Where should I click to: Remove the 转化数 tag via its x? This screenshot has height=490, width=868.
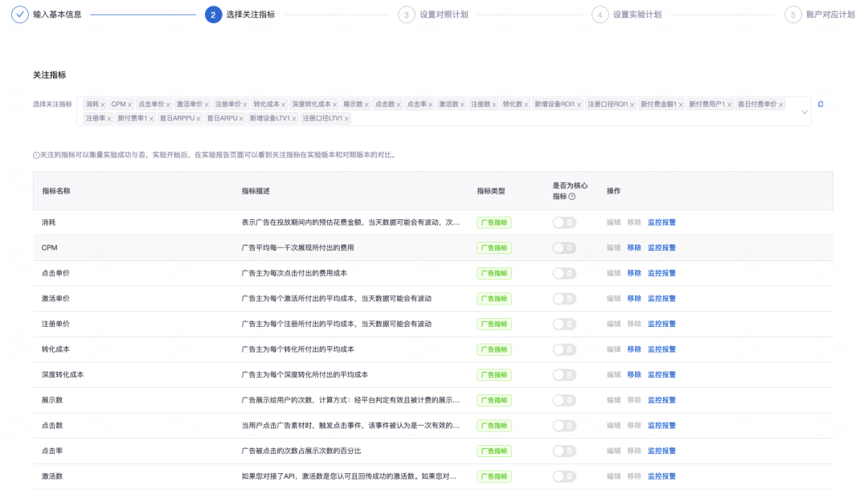point(526,104)
